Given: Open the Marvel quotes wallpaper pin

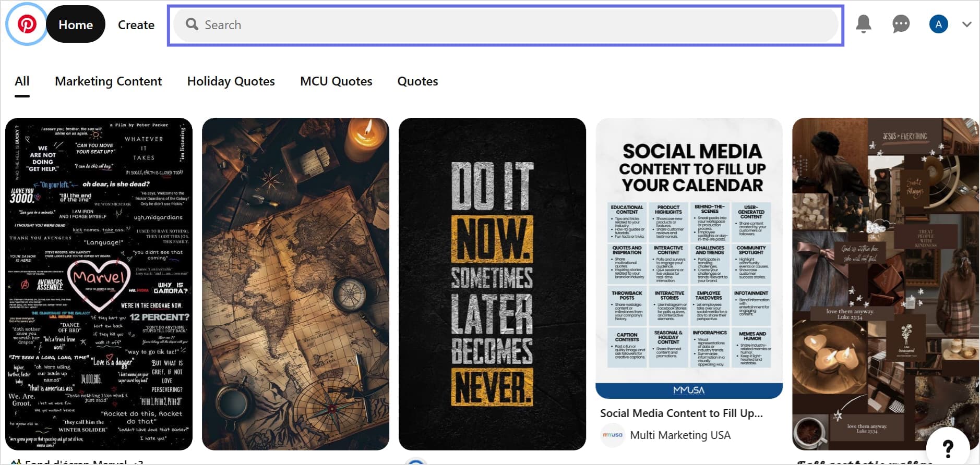Looking at the screenshot, I should pos(99,284).
